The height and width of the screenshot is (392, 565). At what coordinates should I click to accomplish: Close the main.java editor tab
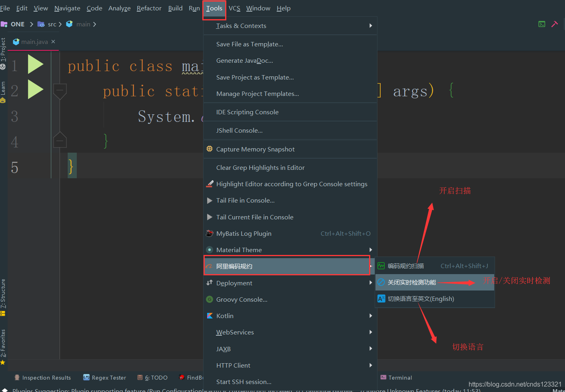pyautogui.click(x=53, y=42)
